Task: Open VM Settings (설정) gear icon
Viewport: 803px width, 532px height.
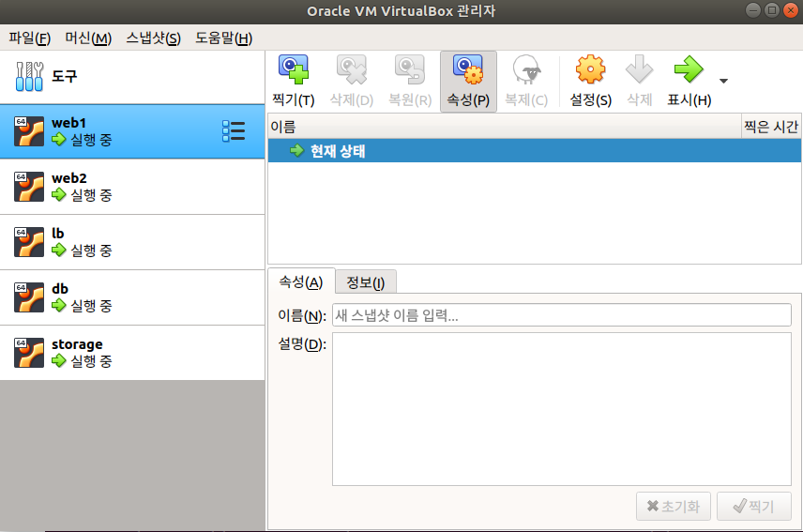Action: pyautogui.click(x=590, y=69)
